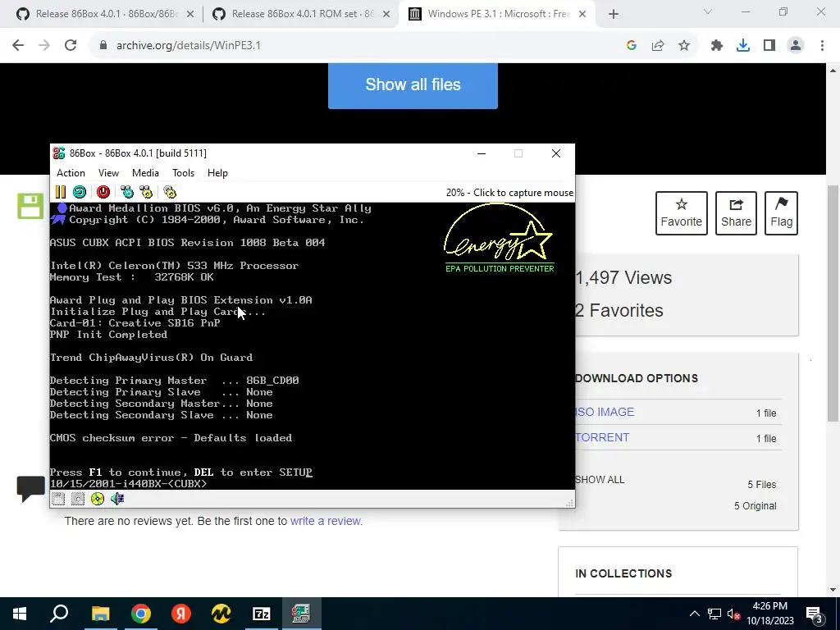Click the Flag button
The height and width of the screenshot is (630, 840).
pos(781,213)
